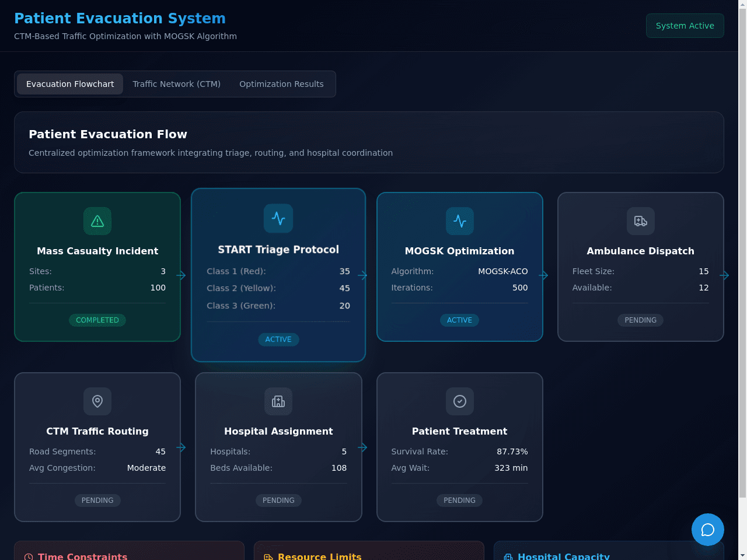Open the Optimization Results tab
The height and width of the screenshot is (560, 747).
[281, 84]
